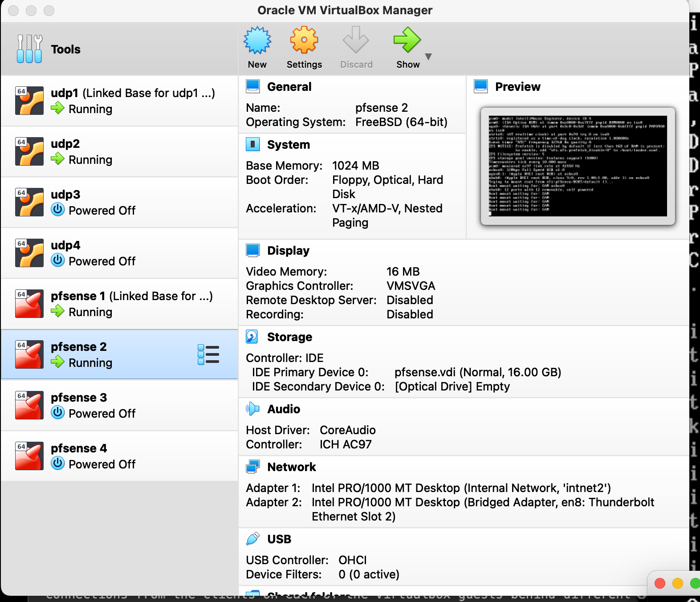
Task: Click the New VM starburst icon
Action: pos(257,40)
